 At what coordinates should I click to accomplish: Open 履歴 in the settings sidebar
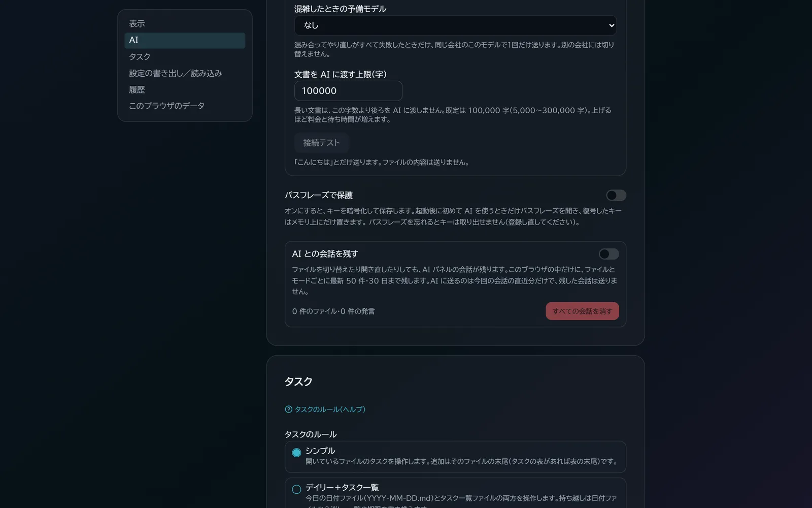pos(185,90)
